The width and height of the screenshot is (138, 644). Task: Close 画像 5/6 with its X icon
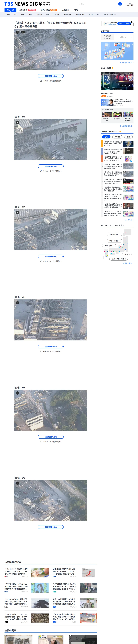point(18,393)
